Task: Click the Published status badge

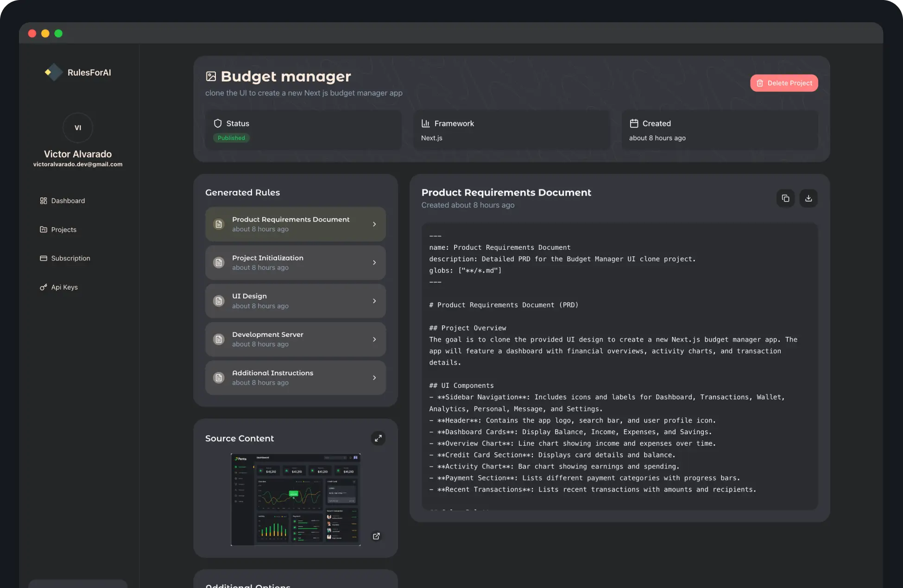Action: click(231, 138)
